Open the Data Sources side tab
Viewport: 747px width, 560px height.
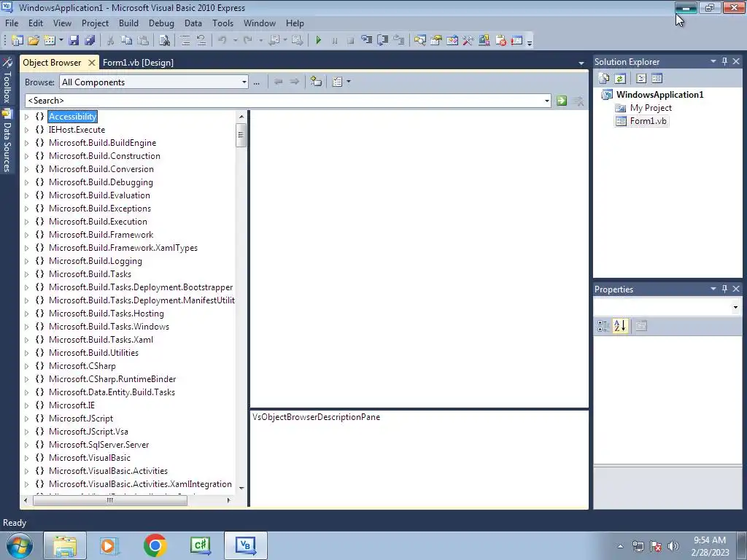pos(7,141)
